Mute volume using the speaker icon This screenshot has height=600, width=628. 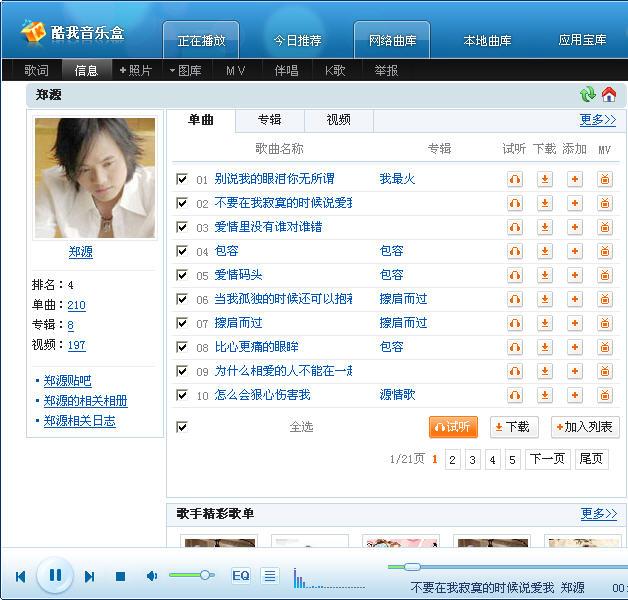click(x=152, y=576)
